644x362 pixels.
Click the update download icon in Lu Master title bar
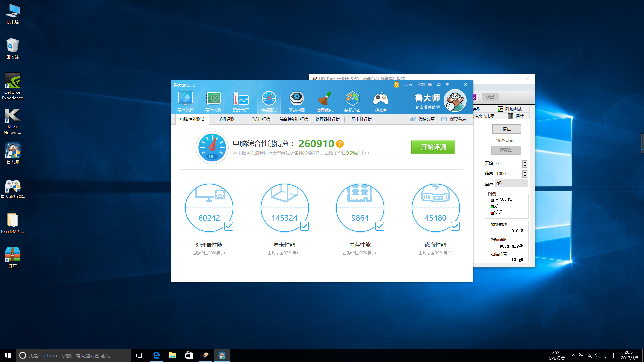438,84
